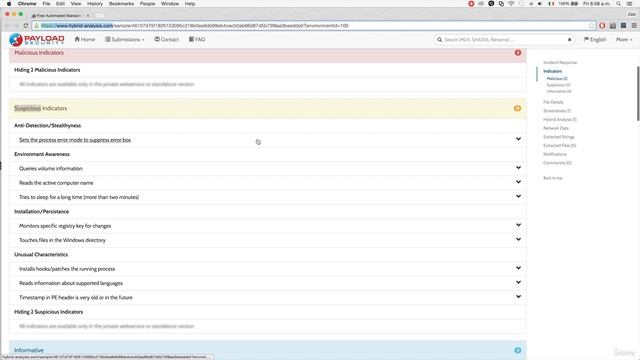Open the Chrome View menu
Screen dimensions: 640x360
(76, 4)
